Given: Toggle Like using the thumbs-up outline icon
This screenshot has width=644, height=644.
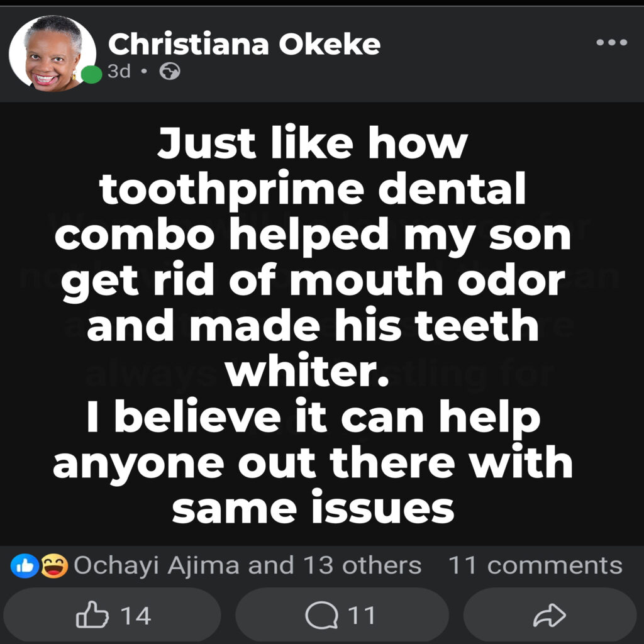Looking at the screenshot, I should coord(89,616).
